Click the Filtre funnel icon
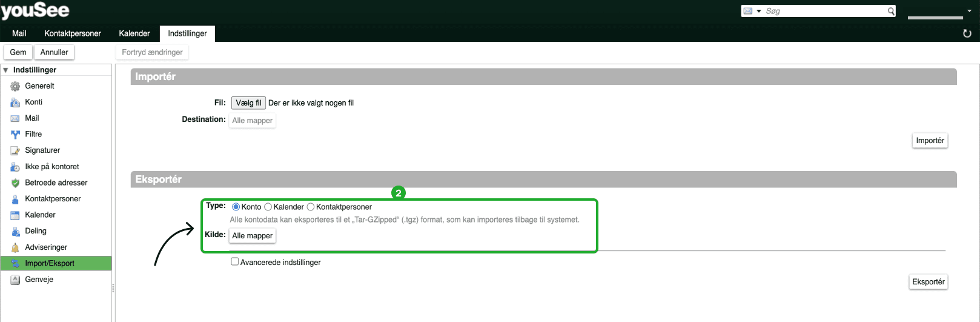The image size is (980, 322). pyautogui.click(x=15, y=135)
